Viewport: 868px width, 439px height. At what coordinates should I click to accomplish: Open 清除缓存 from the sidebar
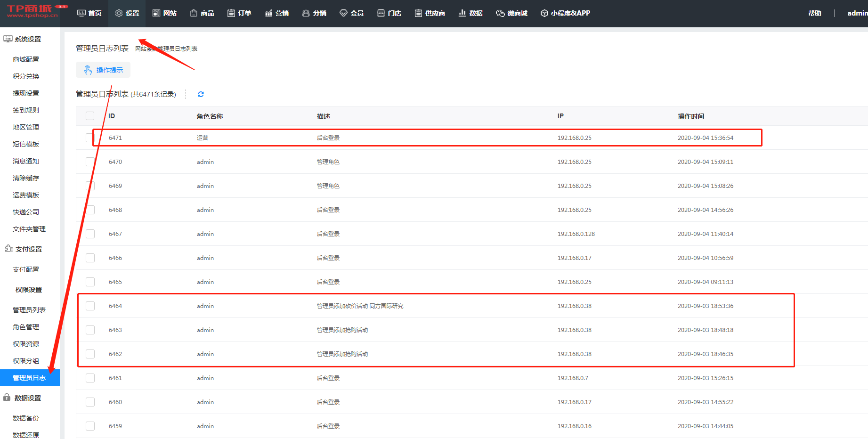[x=26, y=178]
